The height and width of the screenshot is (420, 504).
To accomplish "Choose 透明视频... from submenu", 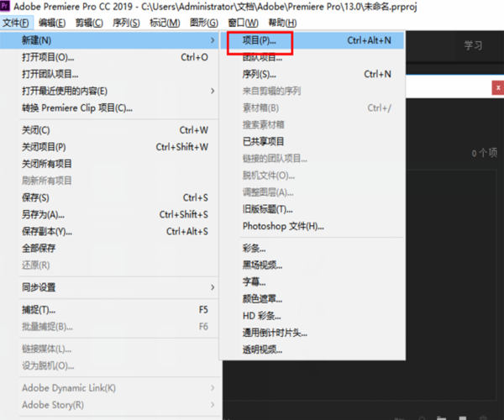I will pos(312,349).
